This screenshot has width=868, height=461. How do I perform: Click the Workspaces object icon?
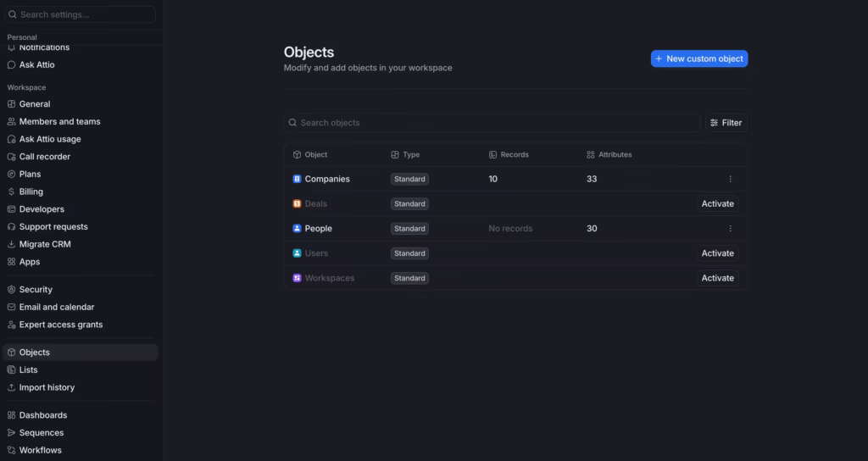point(297,278)
